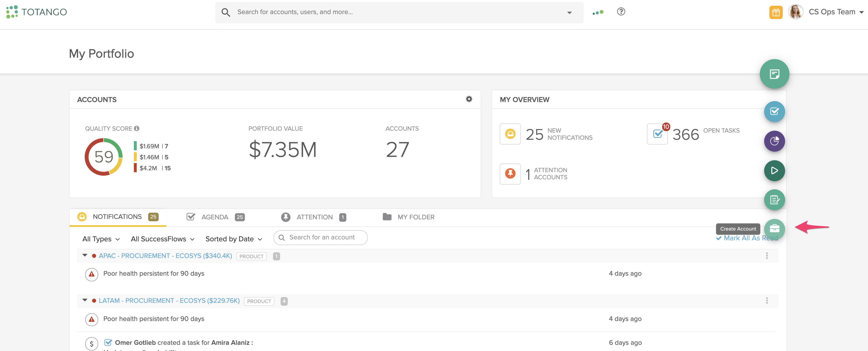Open APAC - PROCUREMENT - ECOSYS account link
This screenshot has width=868, height=351.
165,256
